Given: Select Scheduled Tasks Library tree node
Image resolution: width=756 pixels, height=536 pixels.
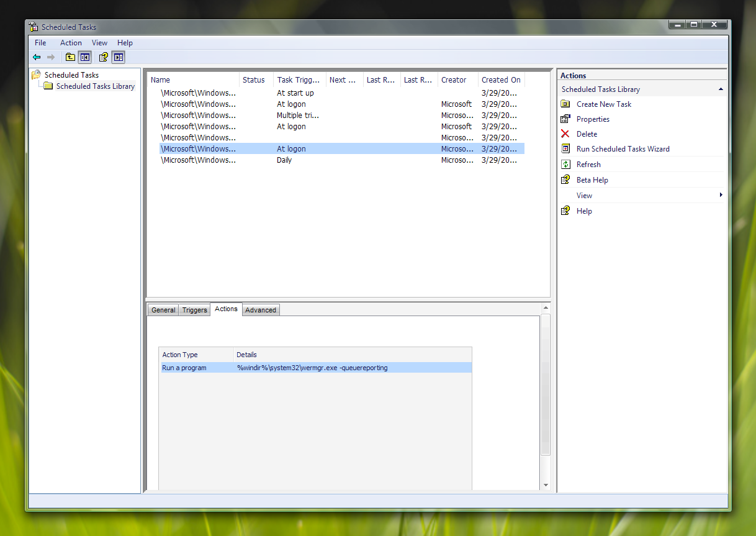Looking at the screenshot, I should [95, 86].
